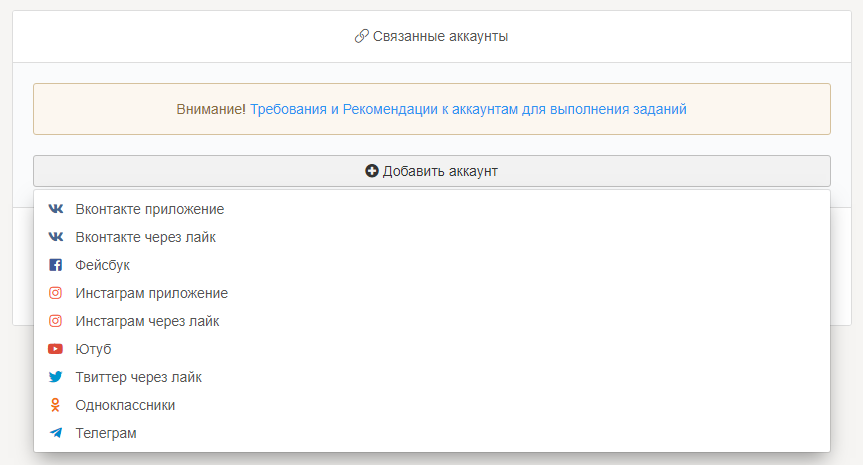Click the VK icon beside Вконтакте приложение
Screen dimensions: 863x465
pyautogui.click(x=56, y=210)
